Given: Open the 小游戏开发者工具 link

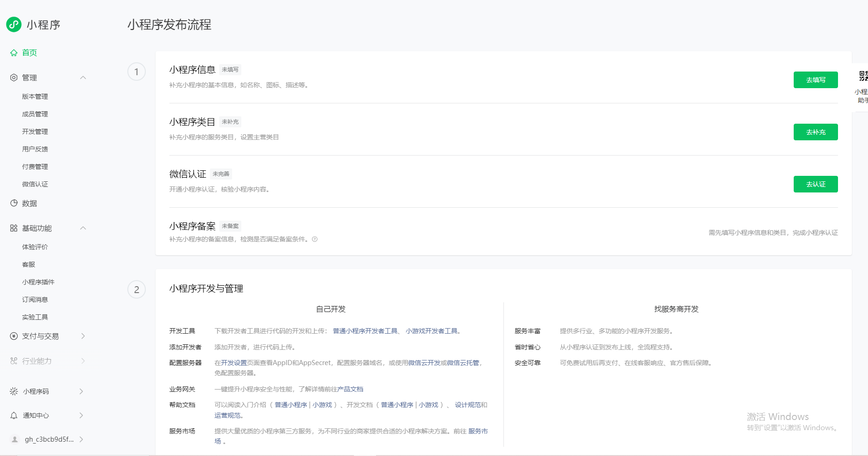Looking at the screenshot, I should pos(431,331).
